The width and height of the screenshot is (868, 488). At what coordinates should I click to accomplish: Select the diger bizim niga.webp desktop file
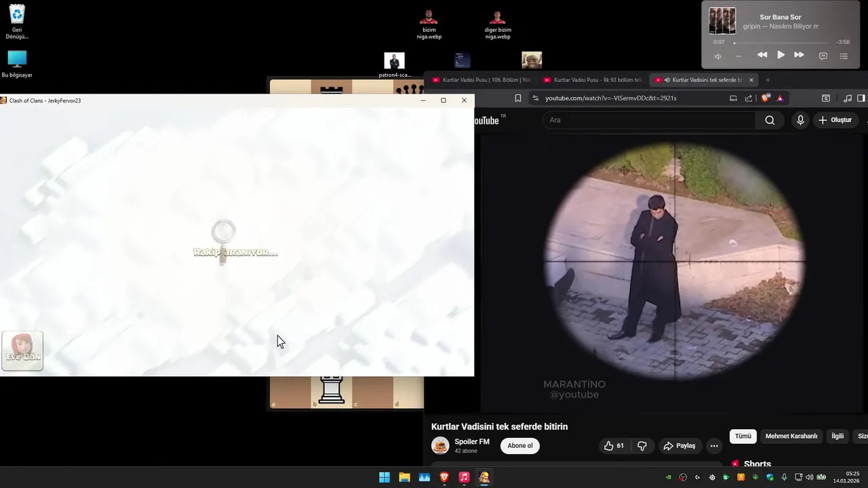[498, 24]
